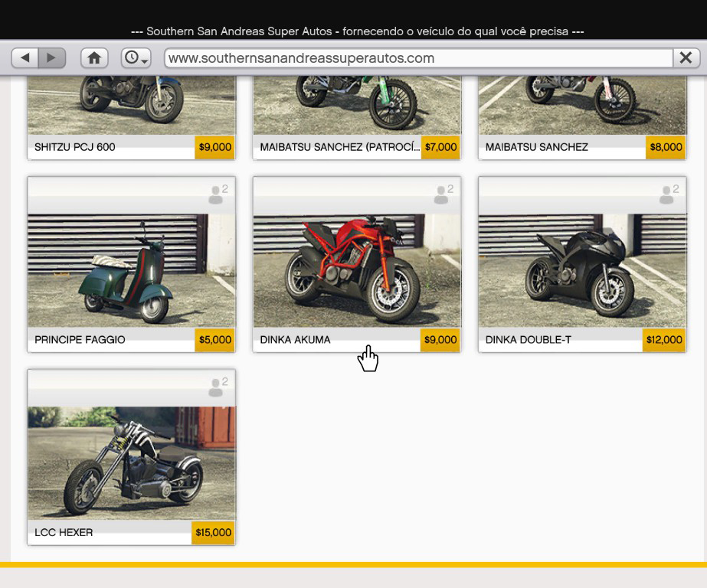Go back with the browser back arrow
This screenshot has height=588, width=707.
(25, 57)
